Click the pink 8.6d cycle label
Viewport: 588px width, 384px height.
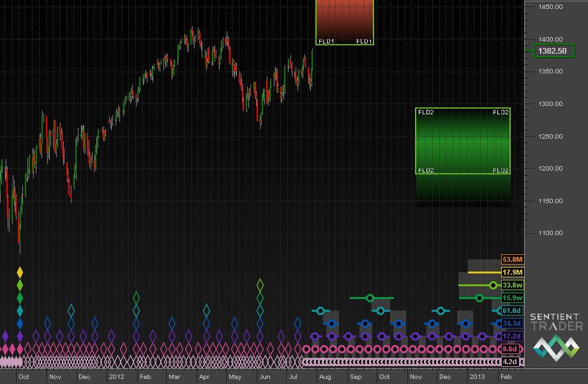511,349
